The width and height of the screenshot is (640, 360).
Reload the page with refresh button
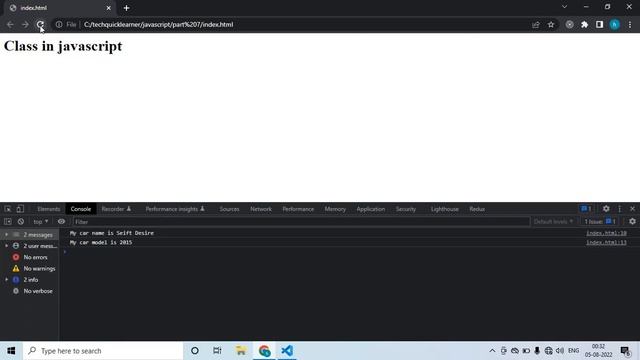coord(40,24)
